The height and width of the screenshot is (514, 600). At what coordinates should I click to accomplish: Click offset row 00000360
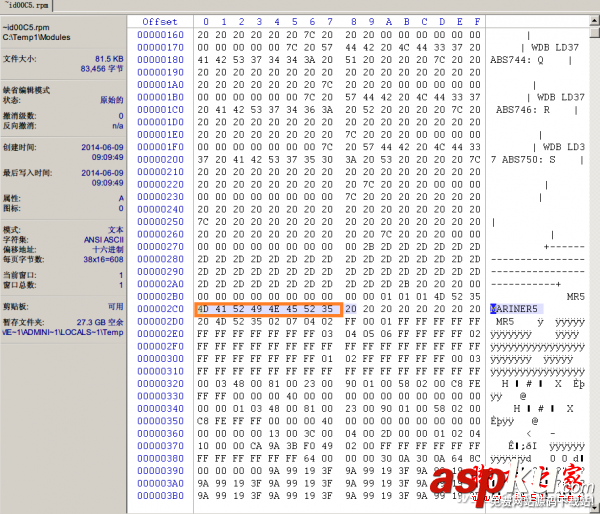pyautogui.click(x=160, y=433)
